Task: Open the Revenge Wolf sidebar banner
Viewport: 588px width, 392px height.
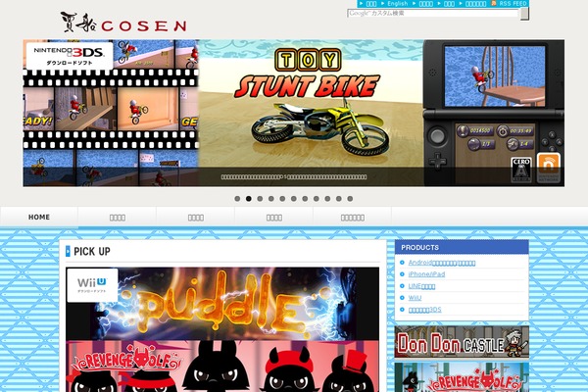Action: pos(462,377)
